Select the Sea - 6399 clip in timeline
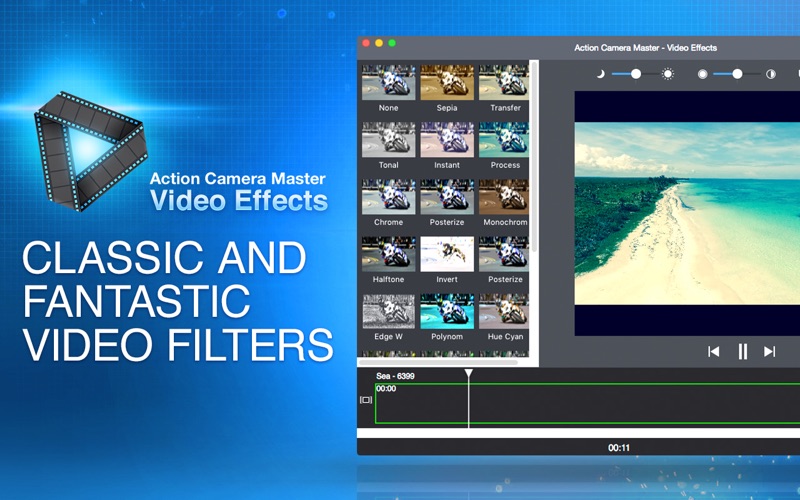The height and width of the screenshot is (500, 800). point(587,403)
